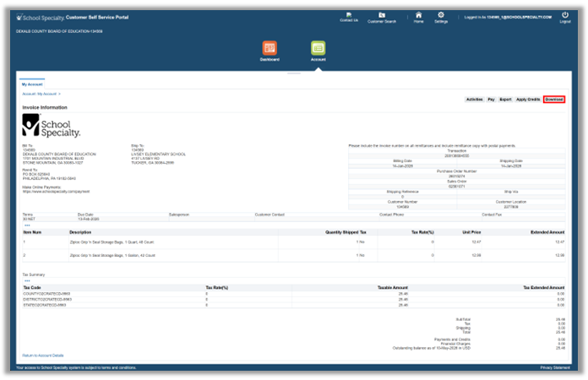Expand the dots menu above Item Num table
The image size is (588, 380).
point(27,225)
